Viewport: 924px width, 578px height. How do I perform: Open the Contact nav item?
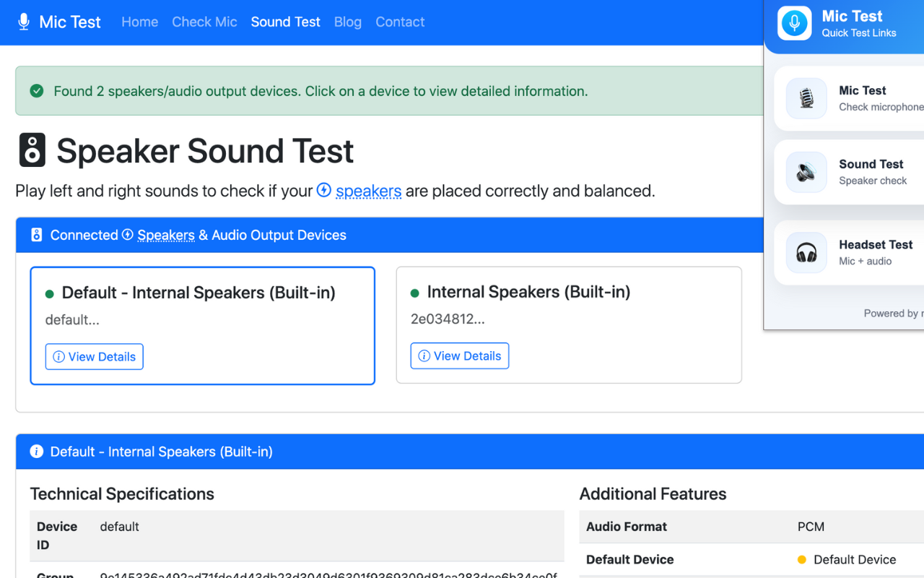coord(400,22)
